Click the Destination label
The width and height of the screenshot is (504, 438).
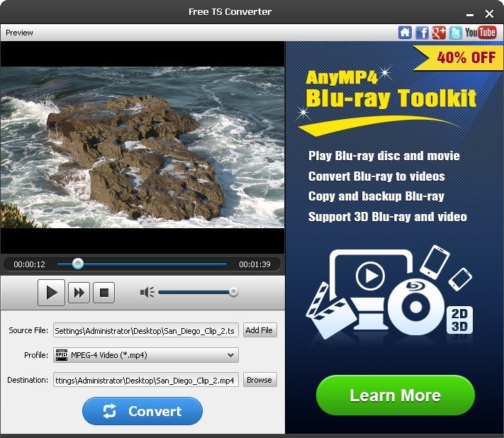[x=28, y=380]
